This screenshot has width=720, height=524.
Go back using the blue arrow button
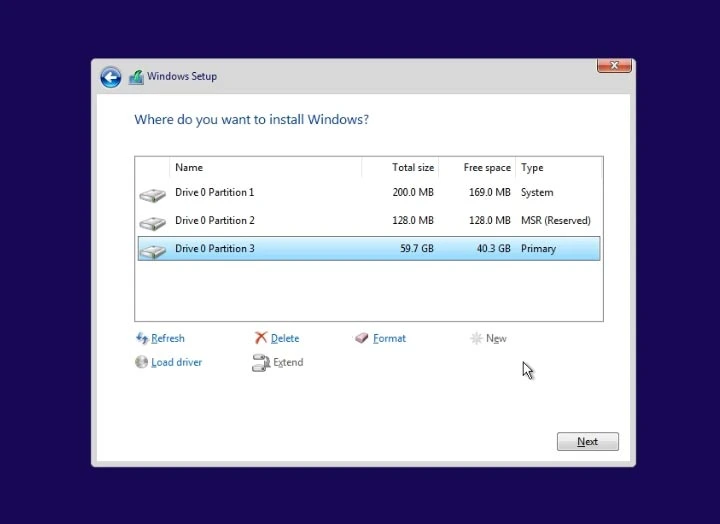click(x=111, y=77)
